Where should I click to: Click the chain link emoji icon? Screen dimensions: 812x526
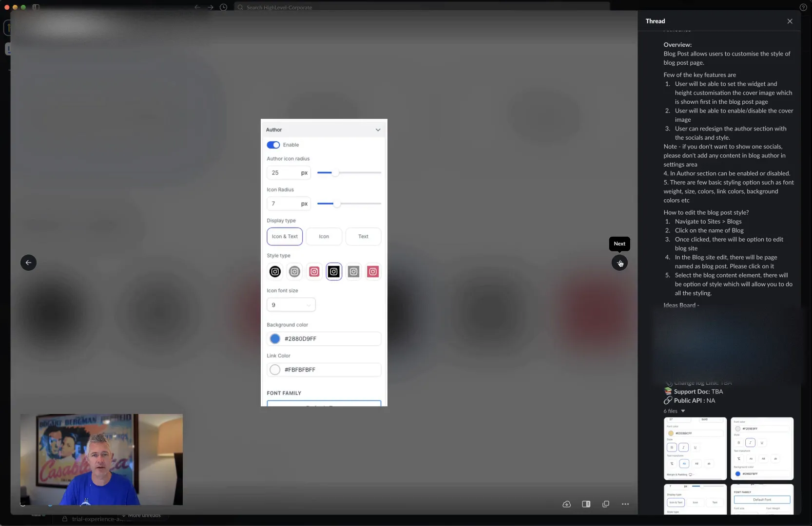pos(668,401)
